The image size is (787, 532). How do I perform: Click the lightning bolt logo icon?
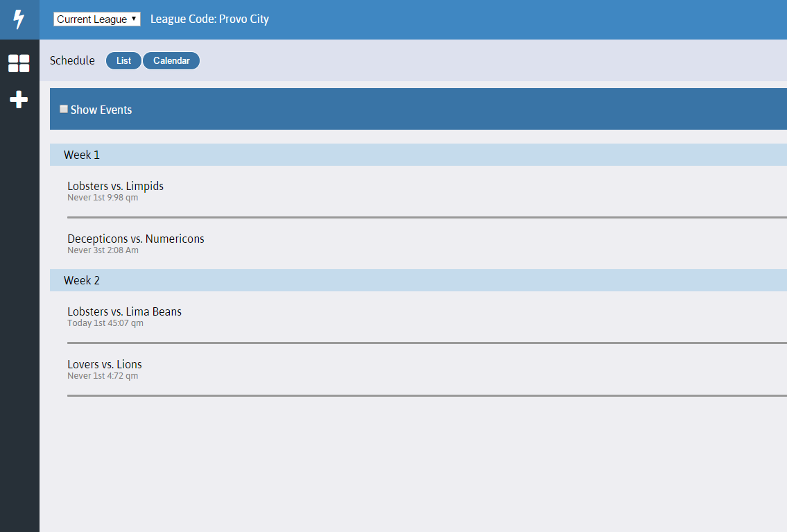19,19
